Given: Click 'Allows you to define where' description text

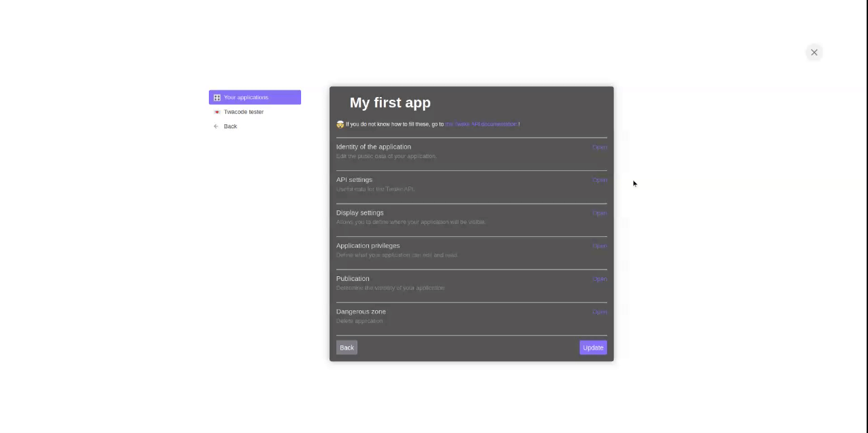Looking at the screenshot, I should point(411,222).
